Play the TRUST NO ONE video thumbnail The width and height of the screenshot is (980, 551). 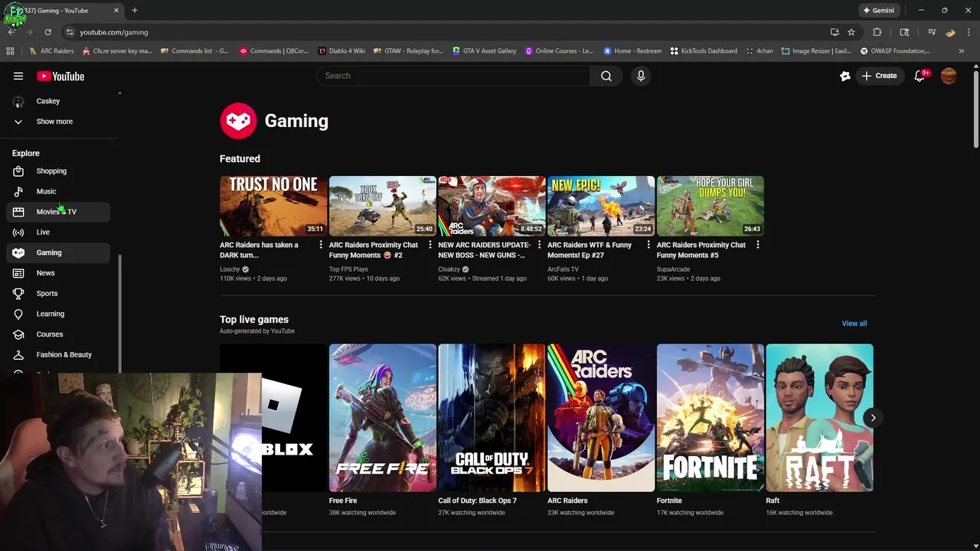coord(273,206)
